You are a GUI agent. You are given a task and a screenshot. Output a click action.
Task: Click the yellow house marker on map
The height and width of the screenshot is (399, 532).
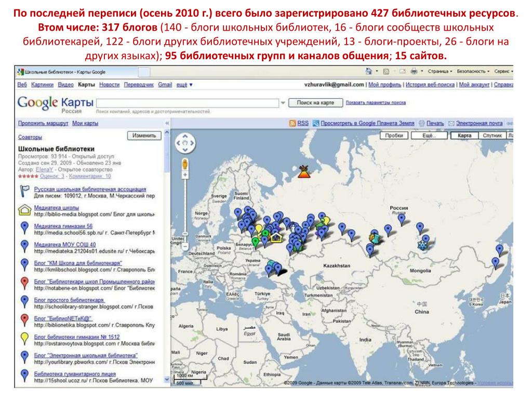(x=276, y=237)
